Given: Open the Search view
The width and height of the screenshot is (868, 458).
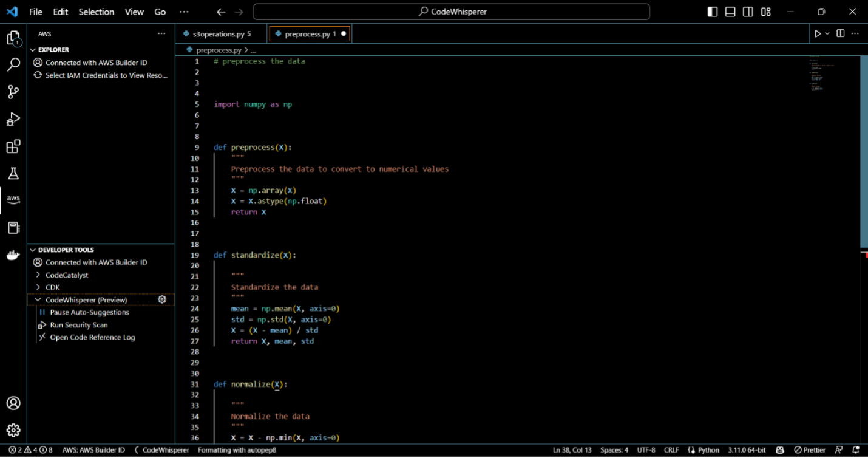Looking at the screenshot, I should coord(13,64).
